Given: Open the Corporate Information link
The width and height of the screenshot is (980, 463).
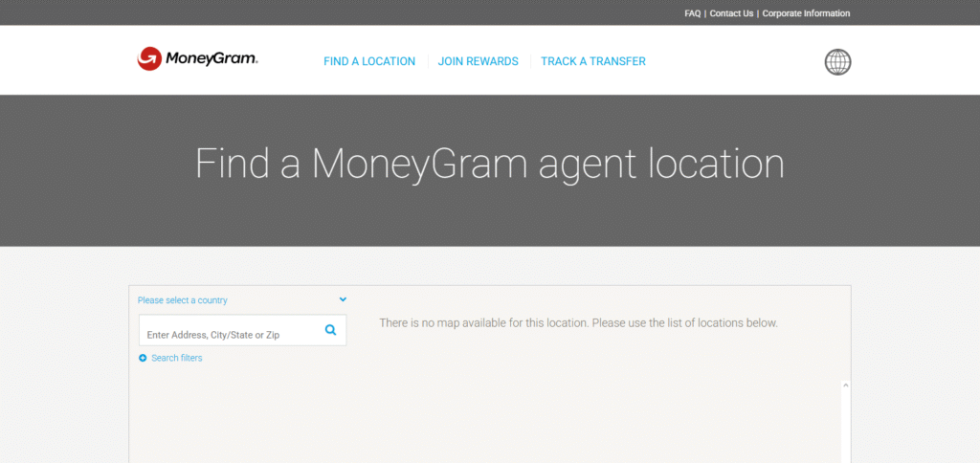Looking at the screenshot, I should click(806, 13).
